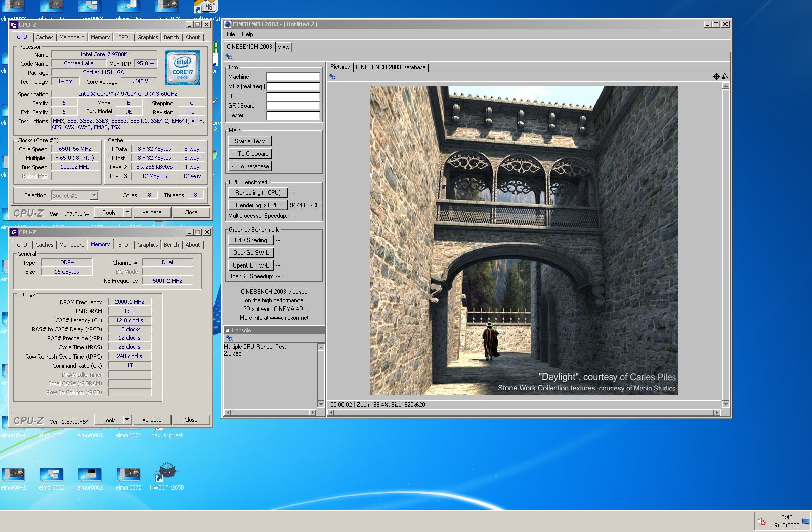Click the 2000.1 MHz DRAM Frequency value
The height and width of the screenshot is (532, 812).
(130, 302)
